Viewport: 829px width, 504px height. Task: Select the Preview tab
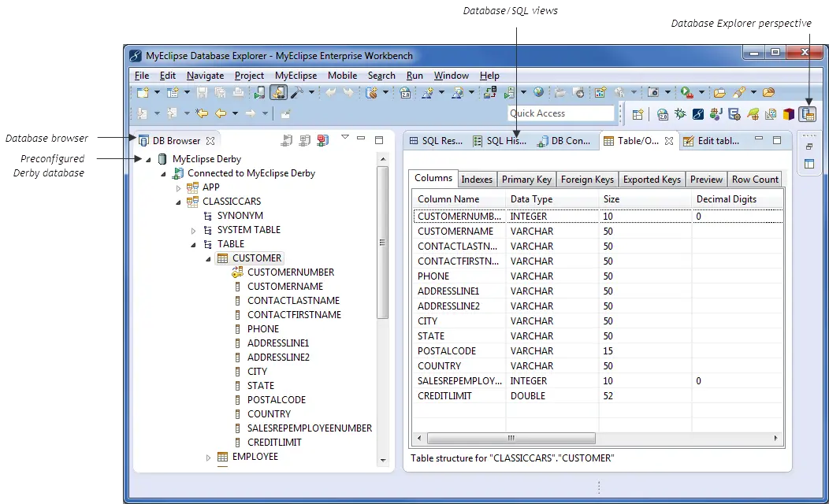[x=706, y=180]
